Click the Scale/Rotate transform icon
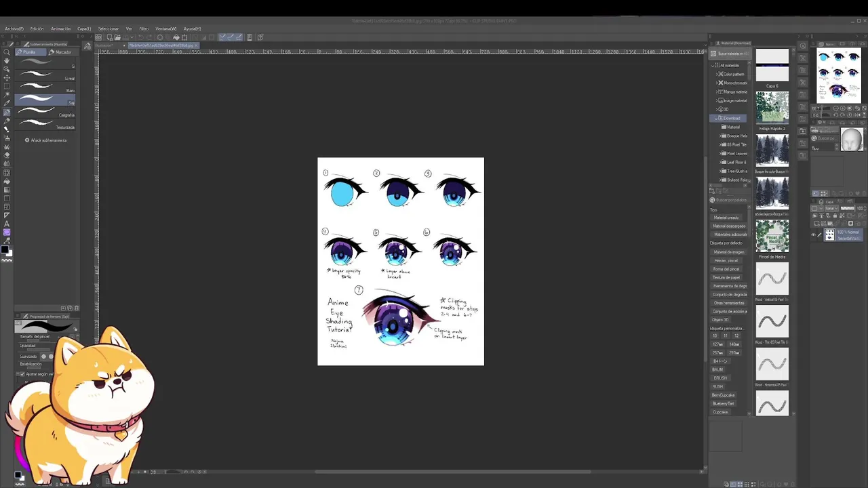868x488 pixels. [184, 37]
